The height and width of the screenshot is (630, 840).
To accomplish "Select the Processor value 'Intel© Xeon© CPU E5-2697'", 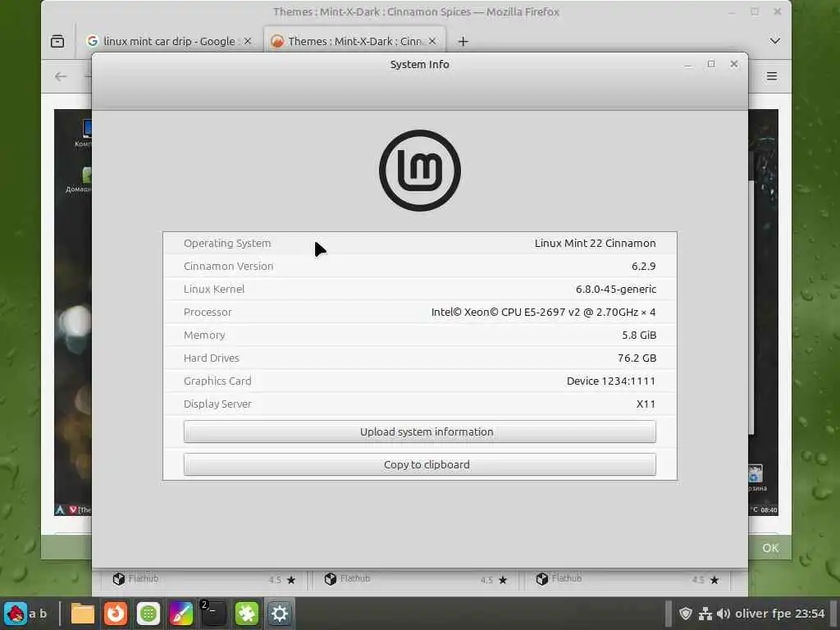I will coord(543,313).
